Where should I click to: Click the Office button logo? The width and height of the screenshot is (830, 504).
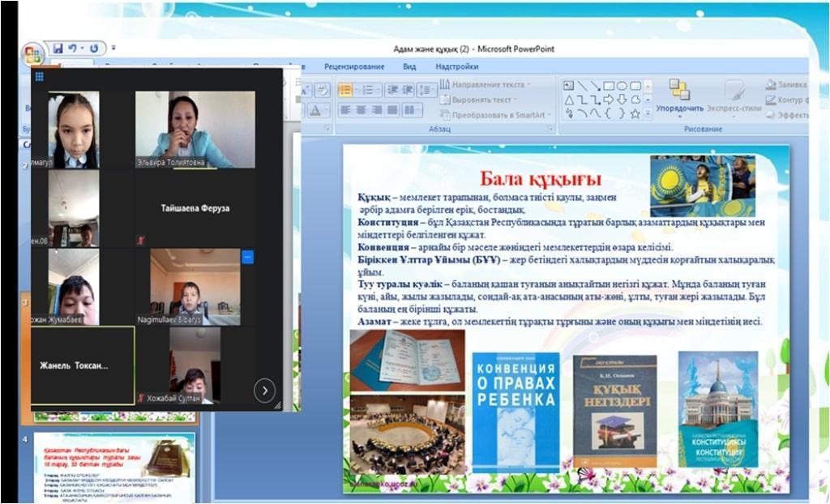point(33,55)
